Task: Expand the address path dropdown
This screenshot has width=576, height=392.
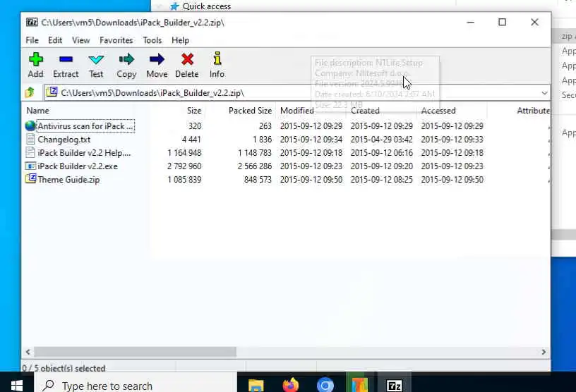Action: click(x=544, y=93)
